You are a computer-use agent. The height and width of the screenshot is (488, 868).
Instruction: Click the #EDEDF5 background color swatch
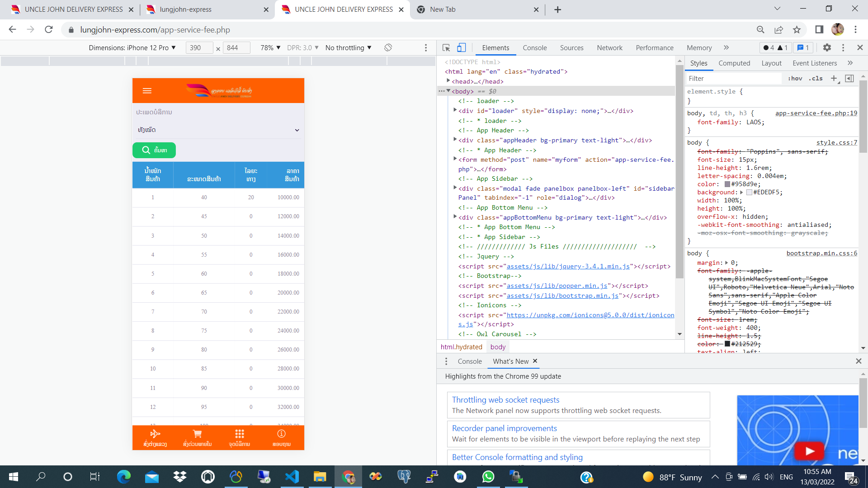749,192
